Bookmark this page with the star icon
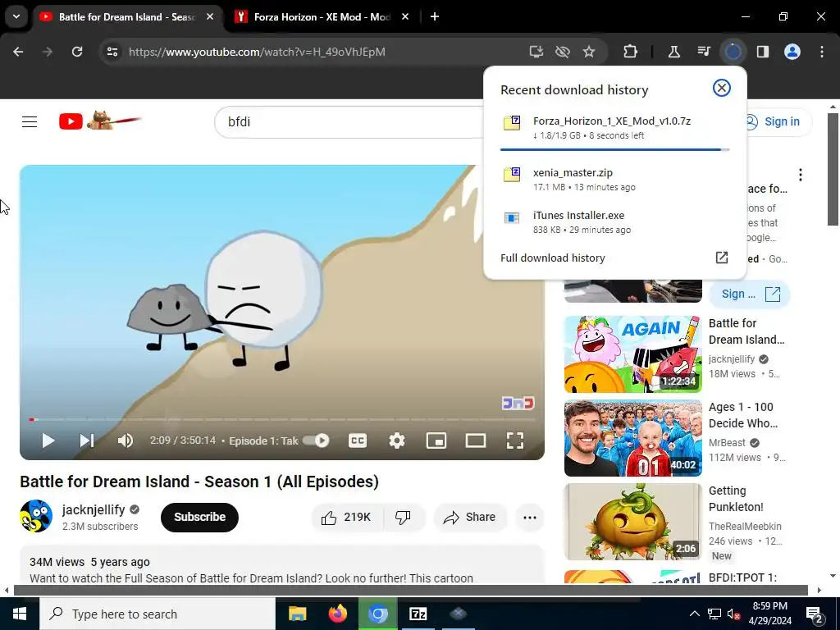This screenshot has height=630, width=840. (x=589, y=52)
